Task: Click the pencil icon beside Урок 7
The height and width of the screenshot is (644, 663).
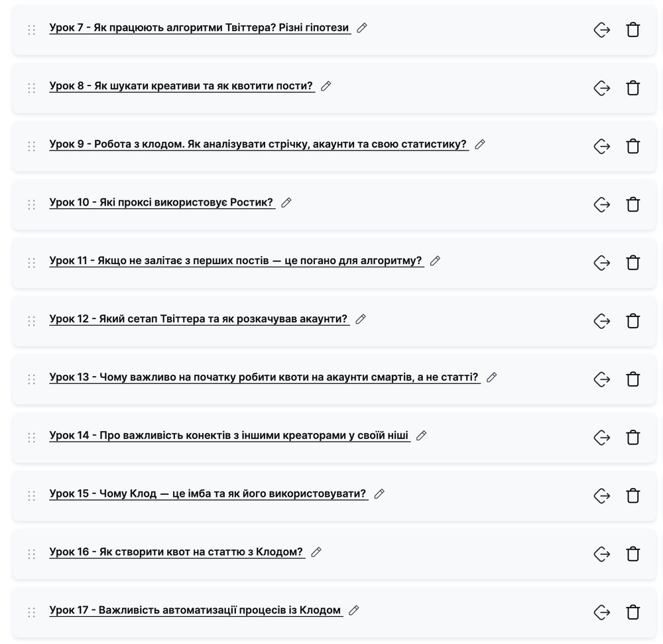Action: pos(361,28)
